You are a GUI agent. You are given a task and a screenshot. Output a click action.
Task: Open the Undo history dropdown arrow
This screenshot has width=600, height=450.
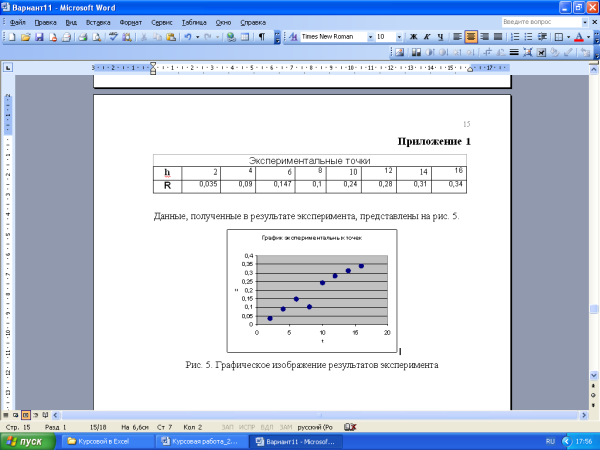click(x=198, y=37)
